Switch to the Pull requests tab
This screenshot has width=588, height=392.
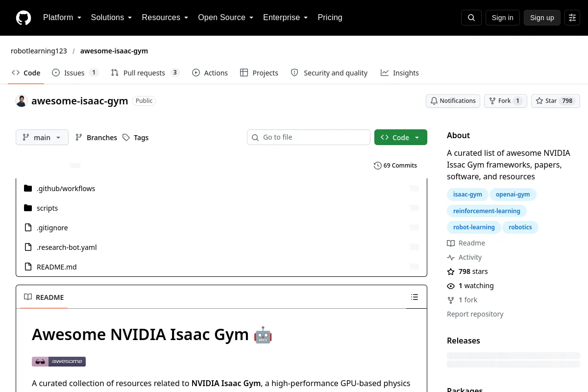point(146,73)
